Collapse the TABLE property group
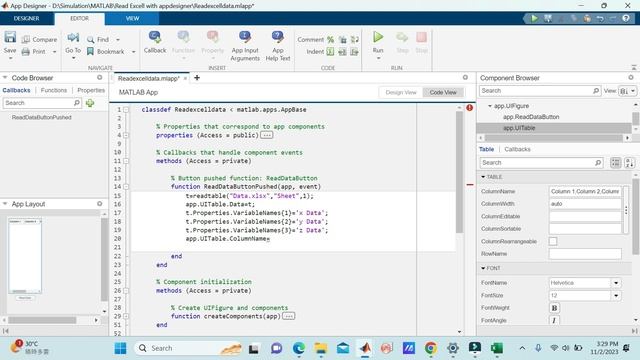 (x=483, y=177)
